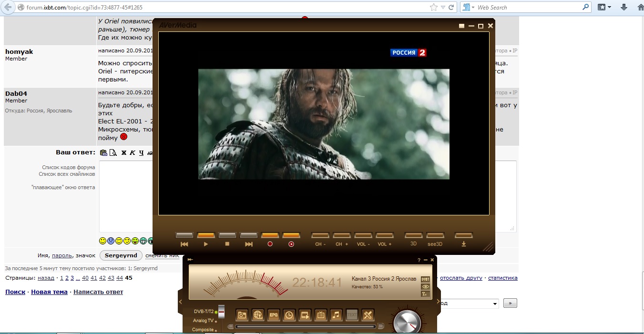Click the eye icon in display panel
This screenshot has height=334, width=644.
pos(426,287)
